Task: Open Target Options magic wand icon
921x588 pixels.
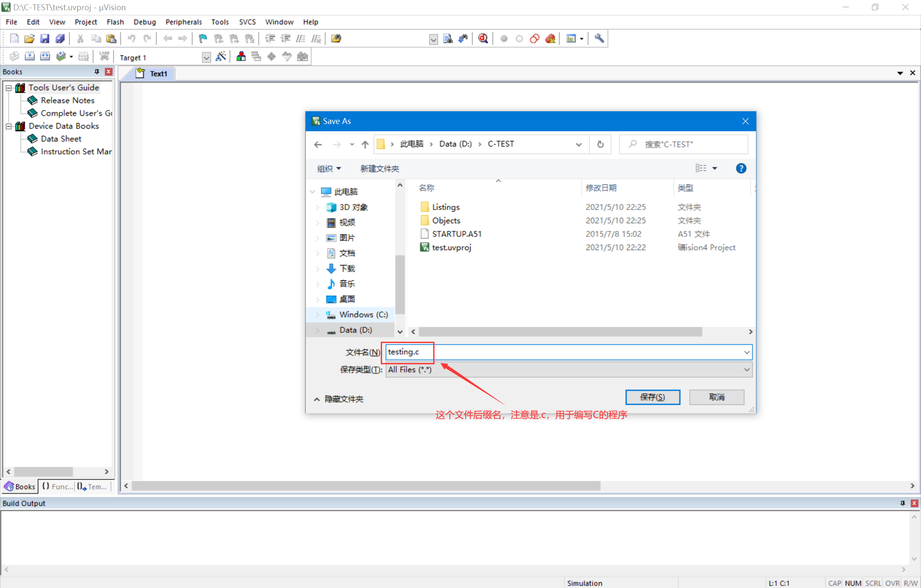Action: [221, 57]
